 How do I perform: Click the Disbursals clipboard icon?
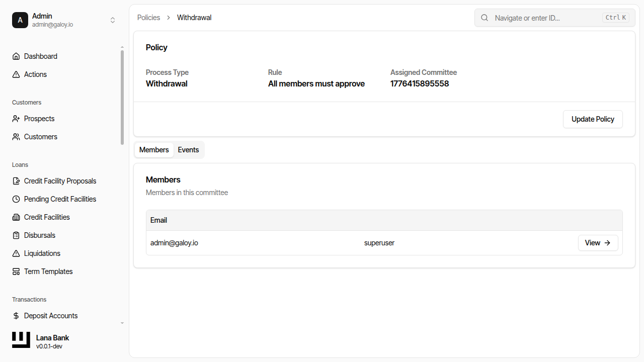tap(16, 235)
